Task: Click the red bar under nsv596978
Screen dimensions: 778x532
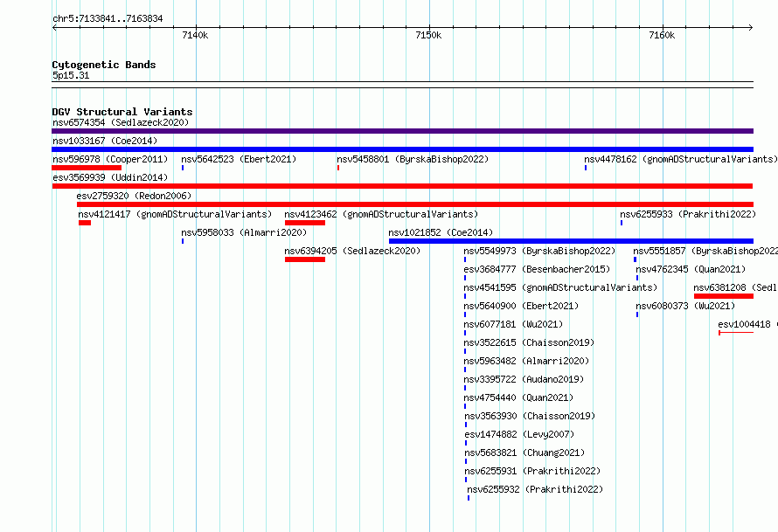Action: pyautogui.click(x=87, y=168)
